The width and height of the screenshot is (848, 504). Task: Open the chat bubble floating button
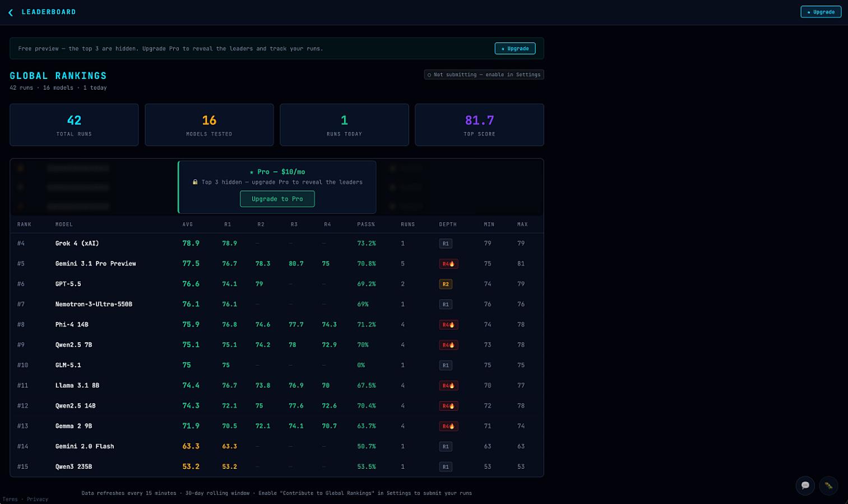tap(805, 486)
